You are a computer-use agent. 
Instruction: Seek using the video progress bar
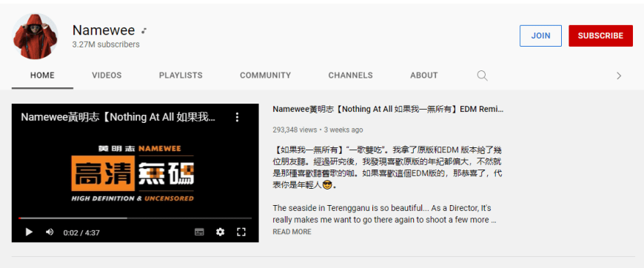[x=135, y=218]
